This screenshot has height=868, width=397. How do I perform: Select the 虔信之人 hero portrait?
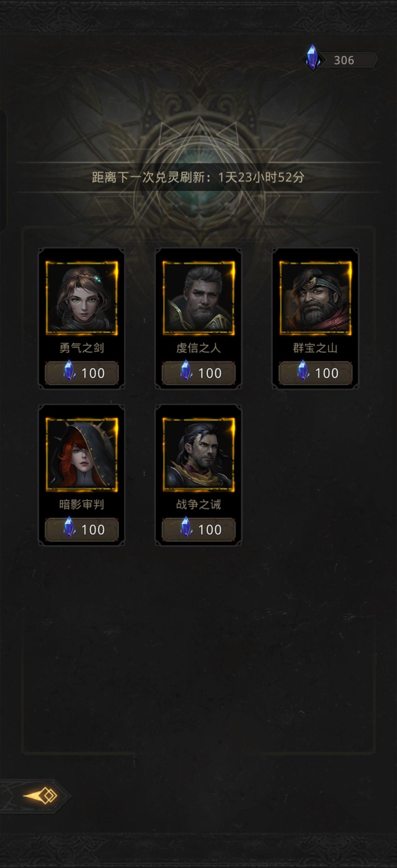[x=198, y=298]
